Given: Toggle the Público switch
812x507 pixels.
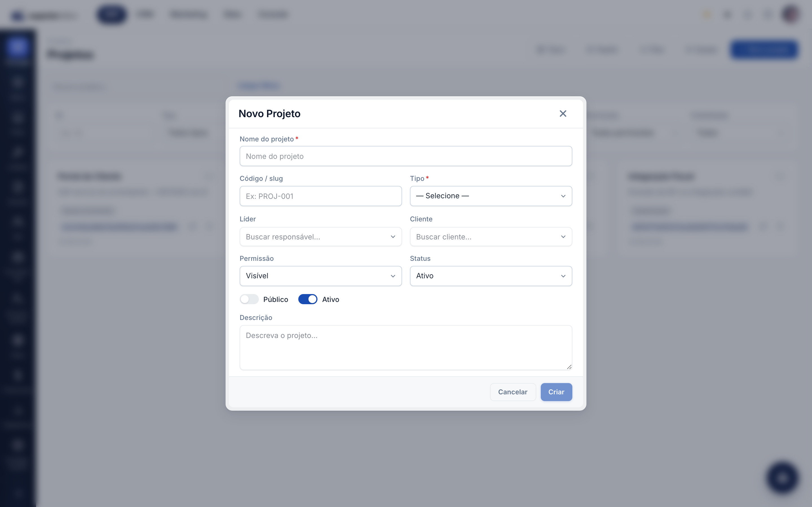Looking at the screenshot, I should click(249, 299).
